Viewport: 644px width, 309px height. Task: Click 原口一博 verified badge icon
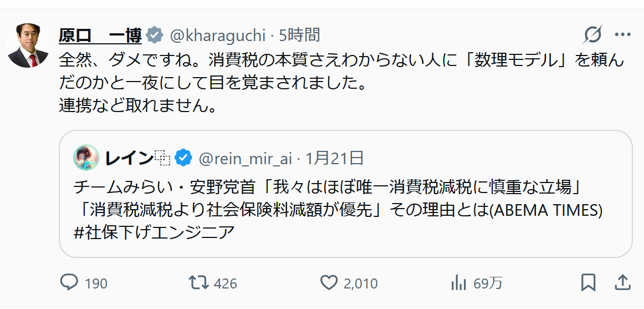pos(155,36)
